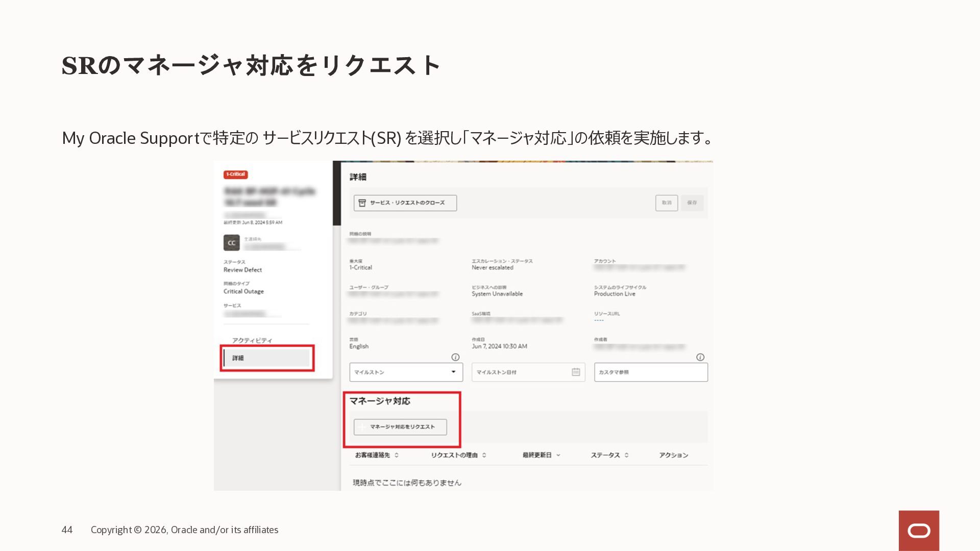Click the archive icon on the close service request button
This screenshot has width=980, height=551.
coord(362,203)
